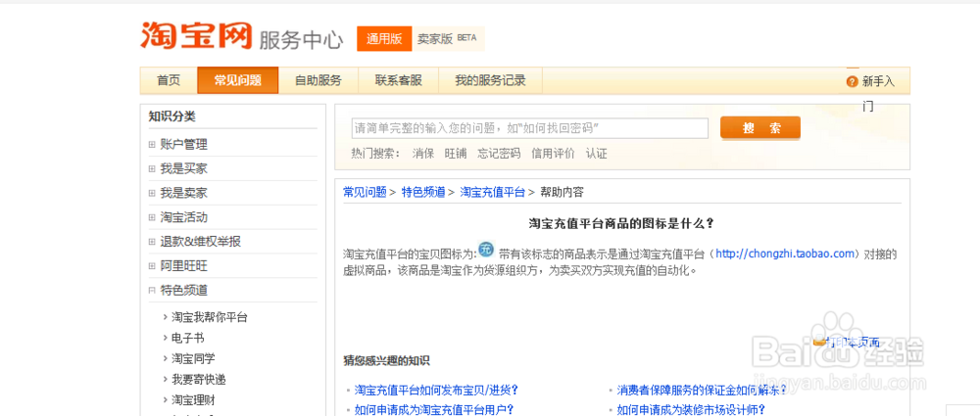Click the hot search term 忘记密码

[499, 154]
